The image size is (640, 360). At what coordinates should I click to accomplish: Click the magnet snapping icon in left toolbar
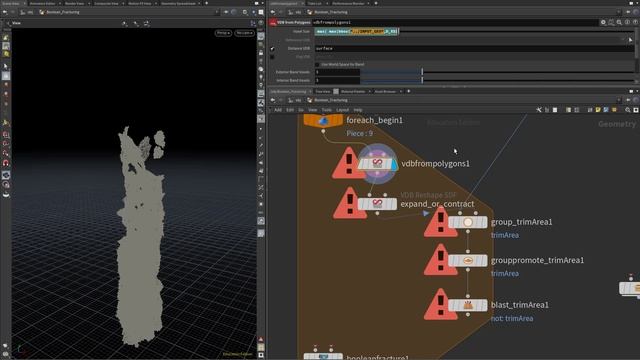pyautogui.click(x=6, y=163)
